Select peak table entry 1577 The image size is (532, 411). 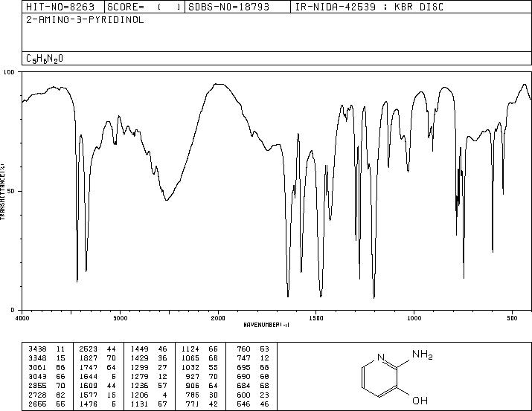[x=89, y=395]
